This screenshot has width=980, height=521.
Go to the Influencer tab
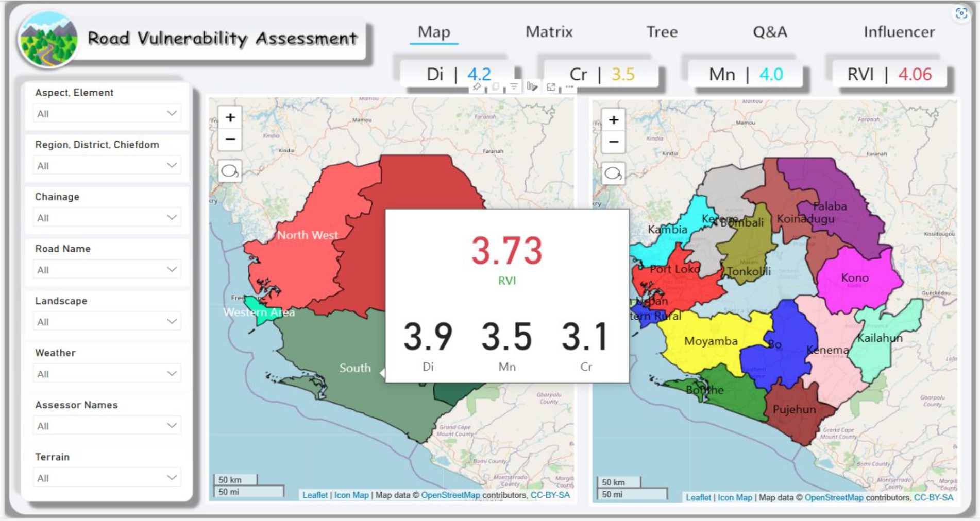899,32
